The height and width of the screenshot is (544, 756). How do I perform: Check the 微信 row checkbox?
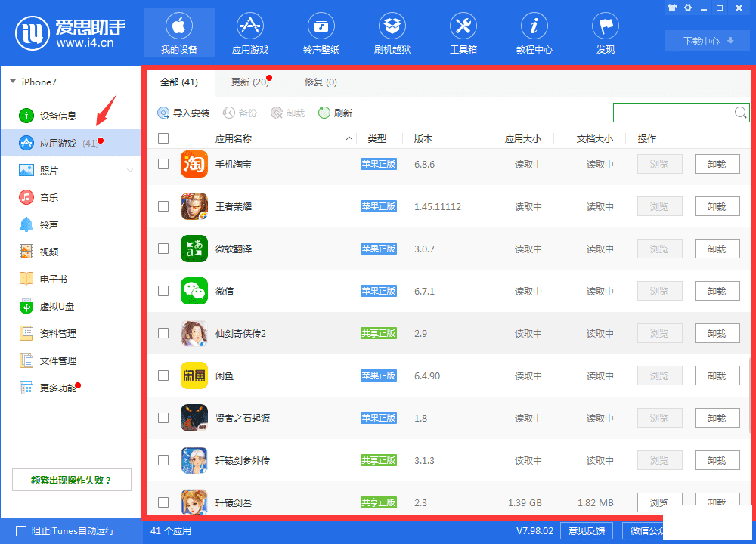[x=163, y=291]
